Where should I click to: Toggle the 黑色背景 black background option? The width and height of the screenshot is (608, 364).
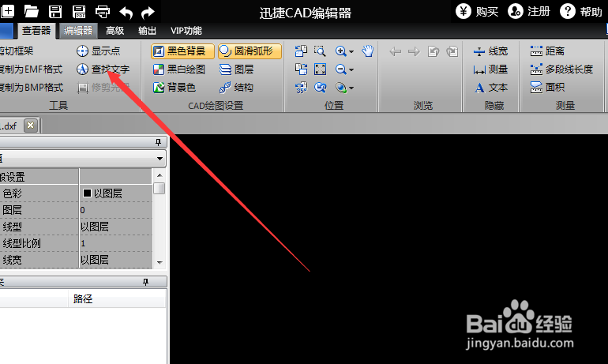(182, 51)
